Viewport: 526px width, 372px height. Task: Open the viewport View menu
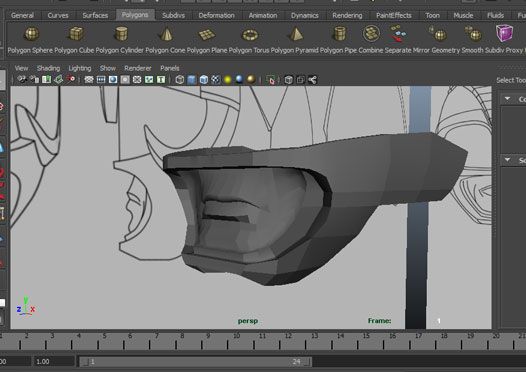click(21, 68)
